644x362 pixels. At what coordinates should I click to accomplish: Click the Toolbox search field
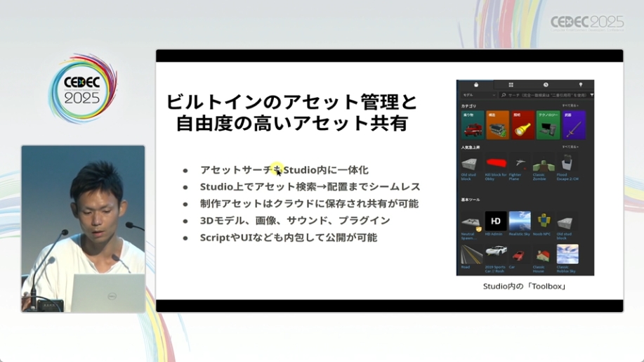click(x=548, y=95)
